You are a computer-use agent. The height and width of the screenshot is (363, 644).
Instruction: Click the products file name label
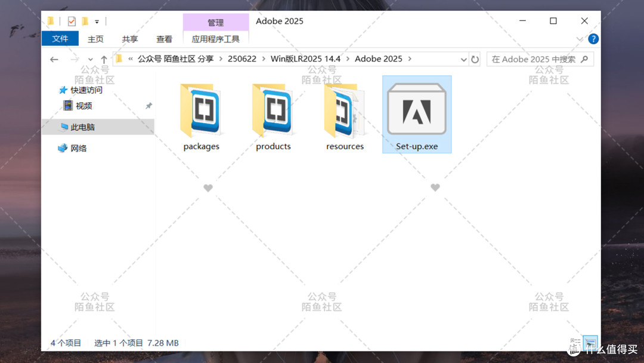pyautogui.click(x=273, y=146)
